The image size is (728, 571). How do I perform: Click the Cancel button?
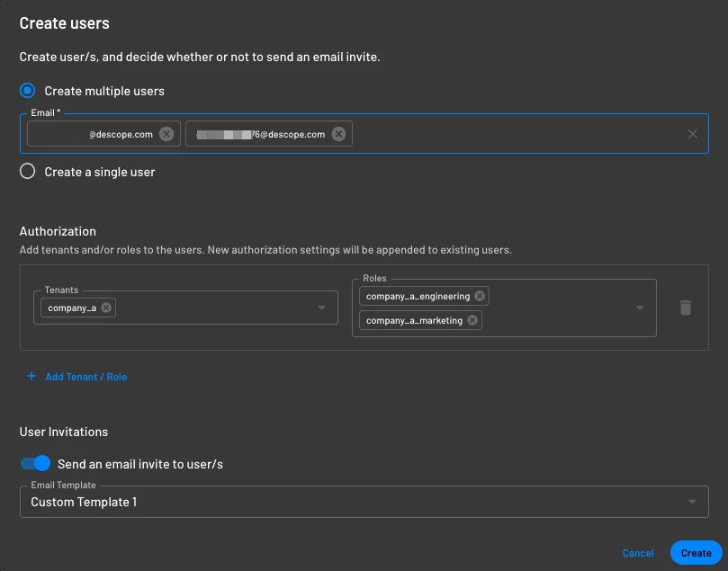click(x=637, y=553)
